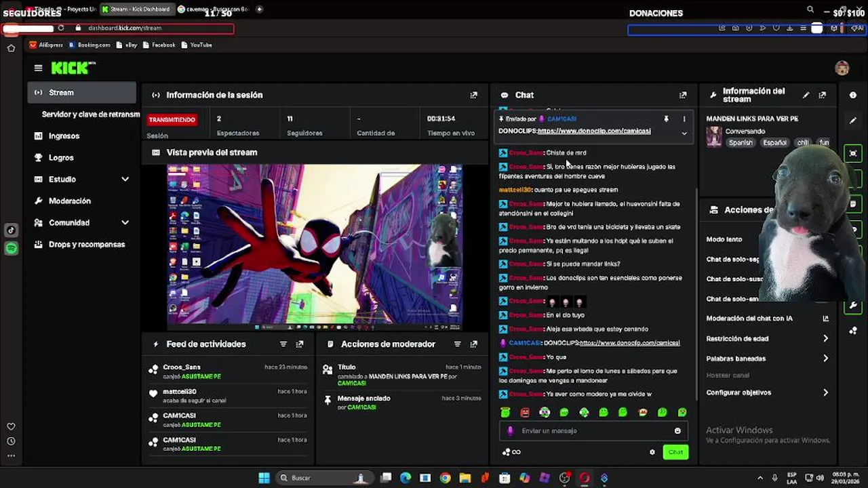Open CAM1CASI's DONOCLIPS link in chat
The height and width of the screenshot is (488, 868).
[630, 343]
